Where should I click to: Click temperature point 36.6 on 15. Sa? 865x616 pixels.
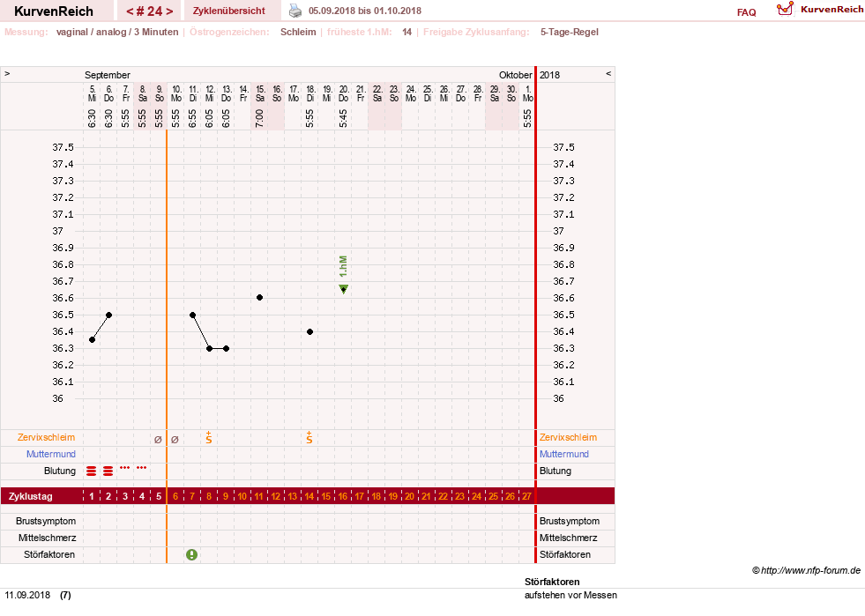coord(260,297)
